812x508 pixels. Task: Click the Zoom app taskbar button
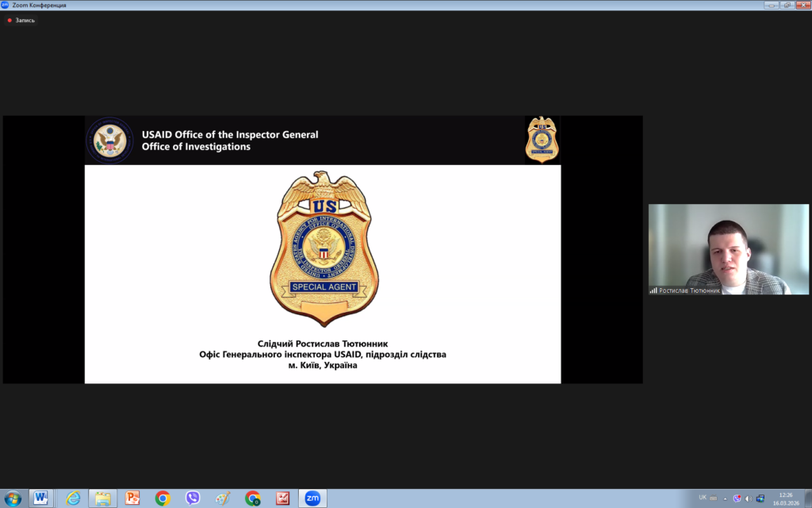(312, 498)
